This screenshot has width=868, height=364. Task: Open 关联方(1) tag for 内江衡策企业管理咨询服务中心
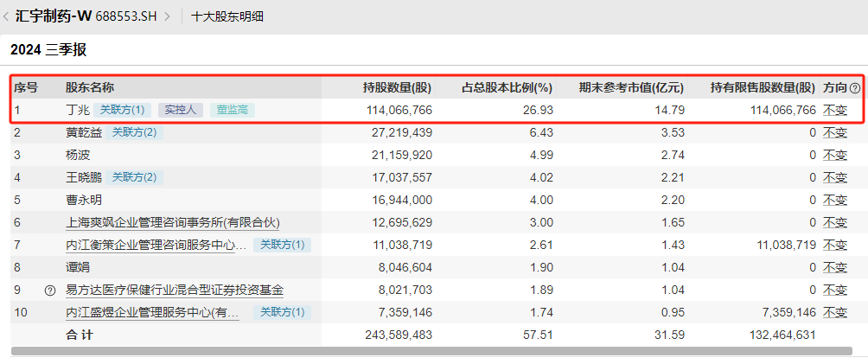(283, 245)
